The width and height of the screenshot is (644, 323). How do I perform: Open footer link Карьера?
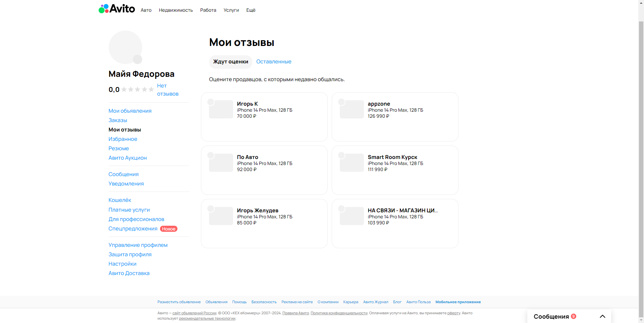click(x=351, y=302)
